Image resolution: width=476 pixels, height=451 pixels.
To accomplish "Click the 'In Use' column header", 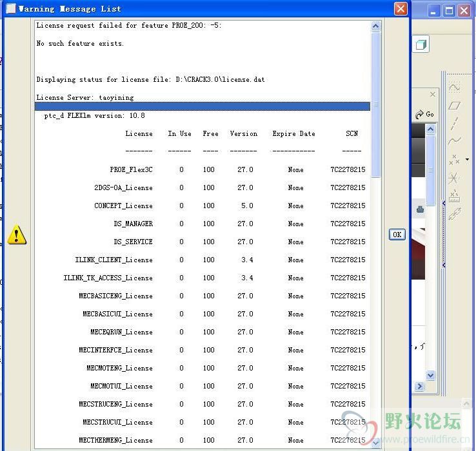I will pos(180,133).
